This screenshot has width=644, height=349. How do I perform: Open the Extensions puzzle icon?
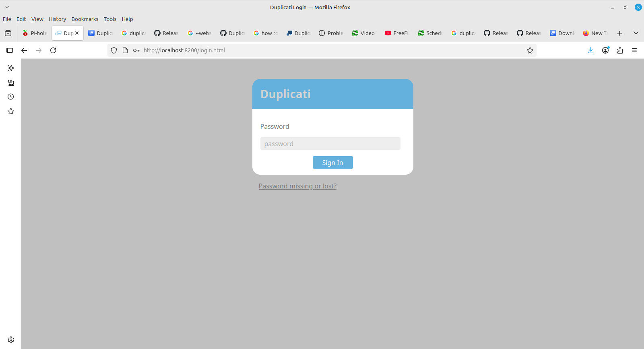(620, 50)
